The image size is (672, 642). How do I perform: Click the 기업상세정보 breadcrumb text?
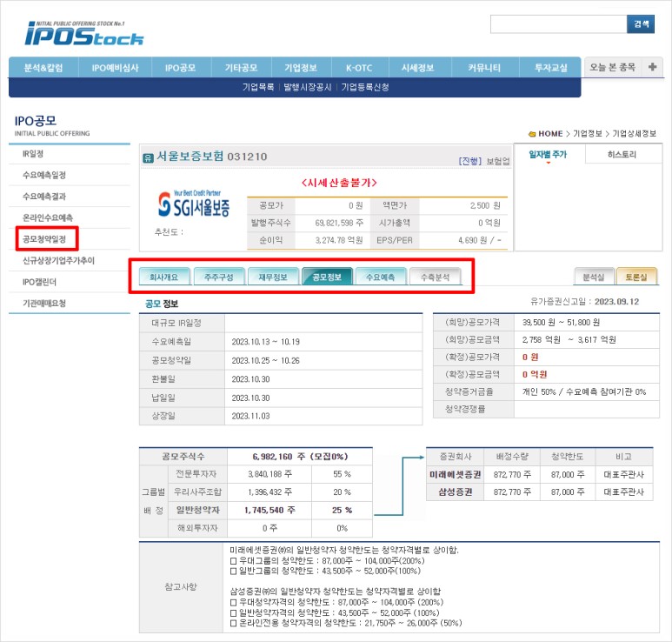coord(634,134)
